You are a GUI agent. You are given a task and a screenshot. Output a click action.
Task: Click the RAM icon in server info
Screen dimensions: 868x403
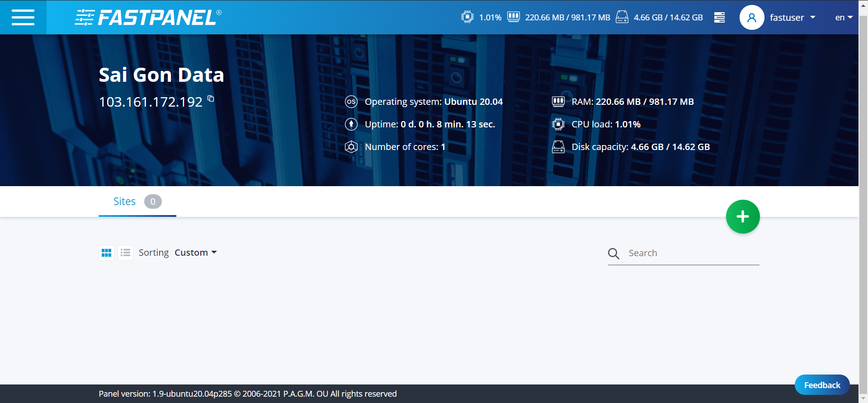click(558, 102)
